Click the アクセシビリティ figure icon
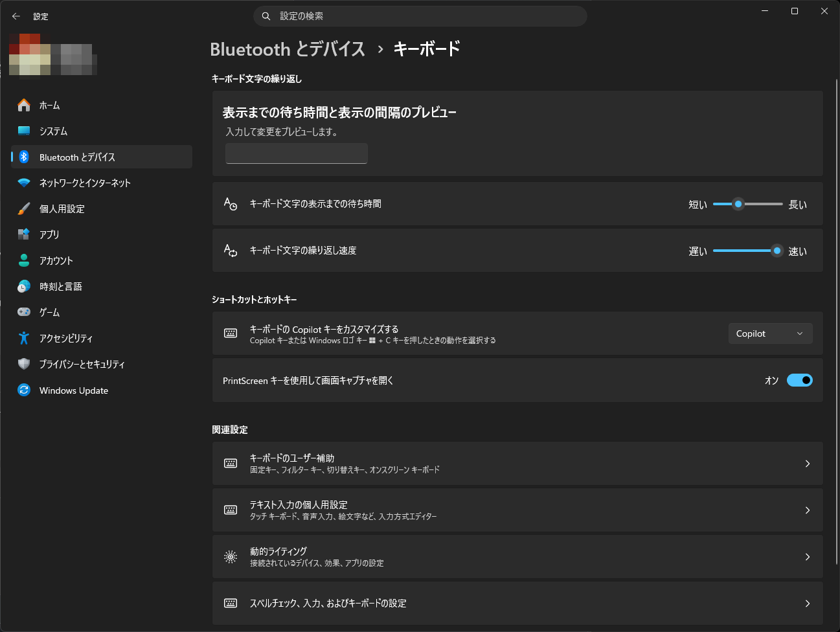840x632 pixels. (x=24, y=338)
